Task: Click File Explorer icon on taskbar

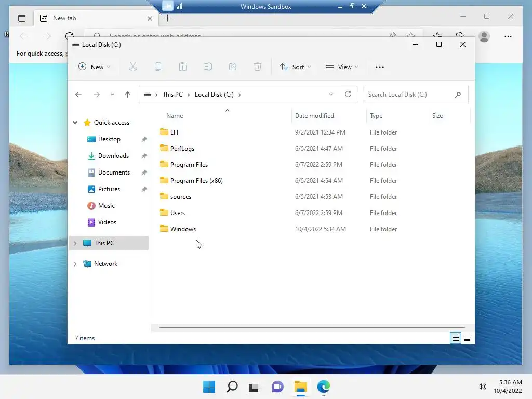Action: click(x=301, y=387)
